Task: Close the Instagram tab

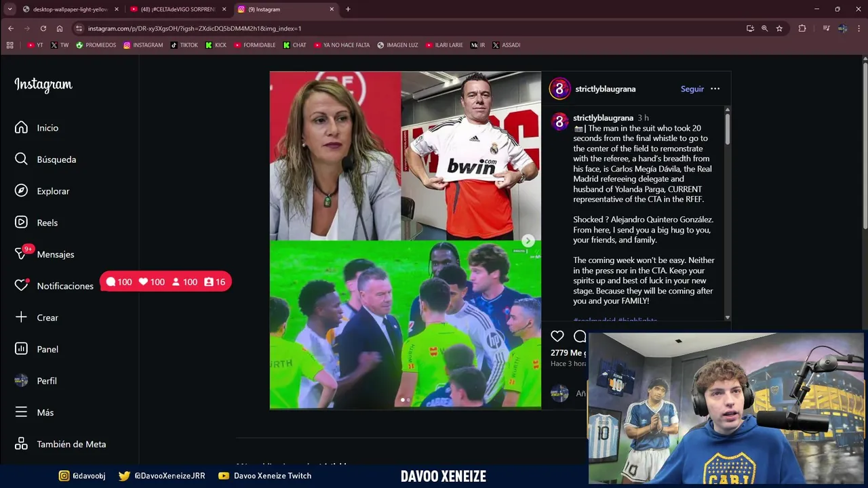Action: tap(332, 9)
